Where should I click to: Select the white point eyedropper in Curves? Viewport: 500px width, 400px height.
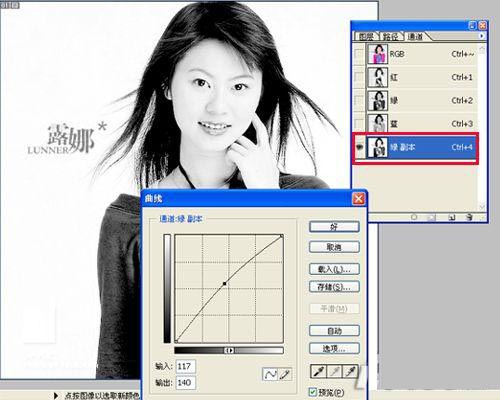coord(350,371)
